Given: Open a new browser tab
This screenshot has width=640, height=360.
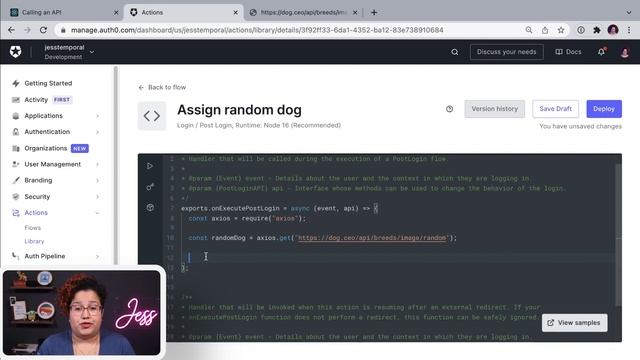Looking at the screenshot, I should pyautogui.click(x=374, y=12).
